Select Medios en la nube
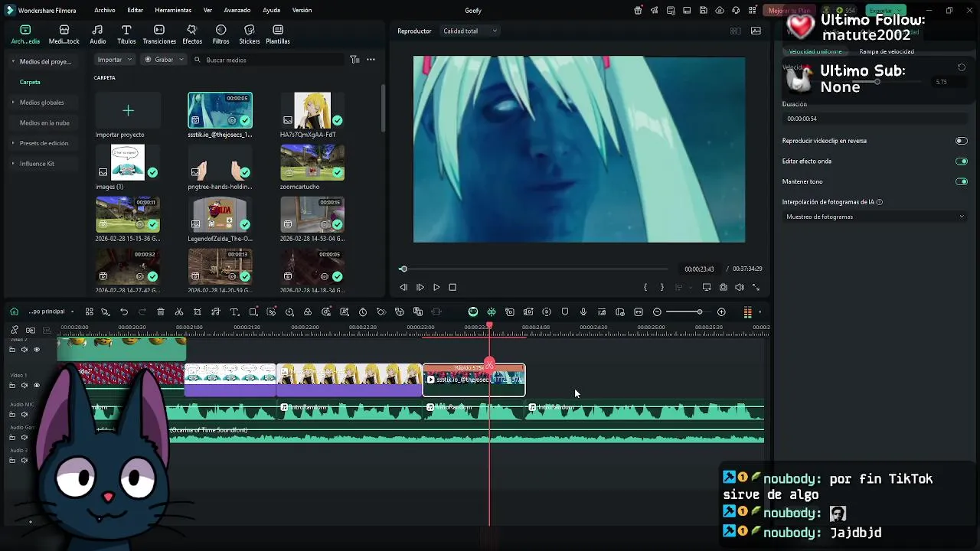This screenshot has width=980, height=551. (44, 123)
